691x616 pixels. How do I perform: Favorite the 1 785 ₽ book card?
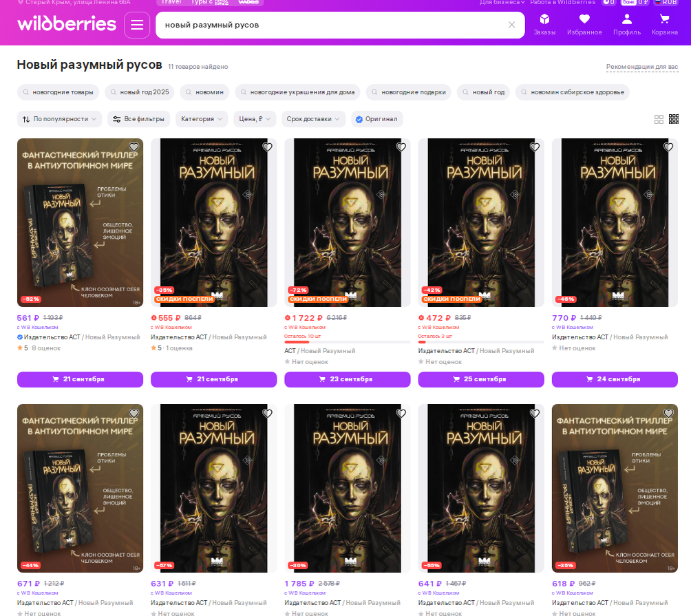click(x=401, y=414)
